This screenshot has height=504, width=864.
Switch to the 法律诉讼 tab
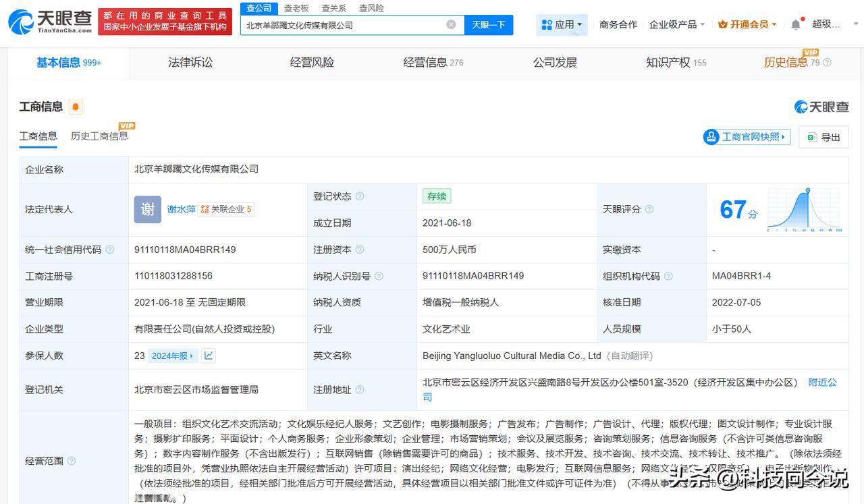coord(190,63)
